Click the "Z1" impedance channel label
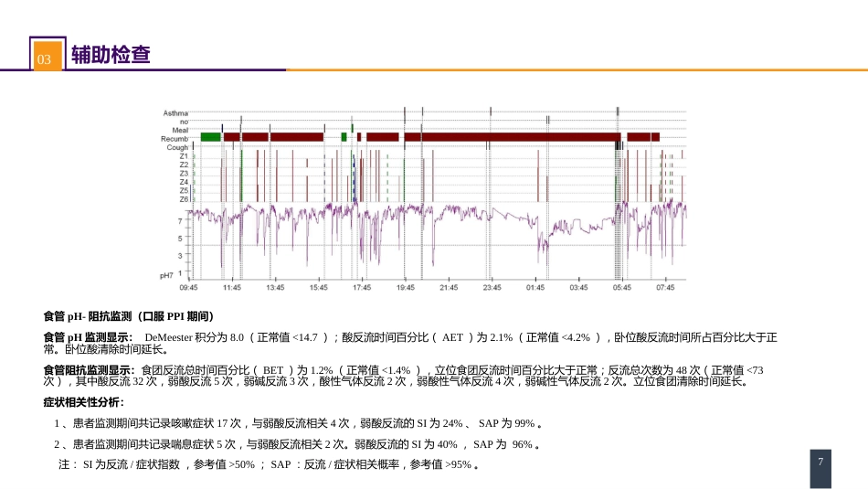The image size is (868, 489). tap(184, 156)
